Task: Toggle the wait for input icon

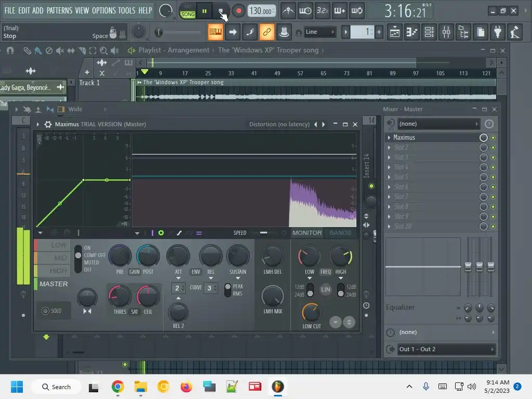Action: [x=305, y=11]
